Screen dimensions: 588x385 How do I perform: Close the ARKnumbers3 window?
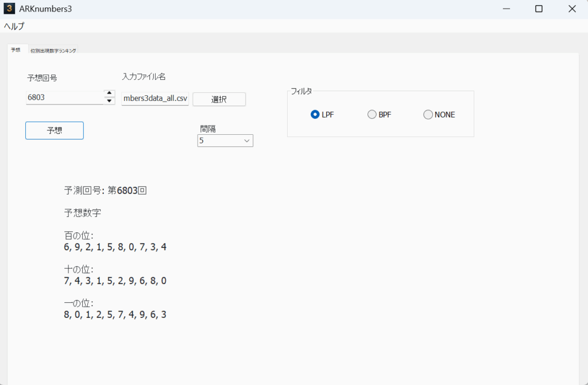pos(572,9)
